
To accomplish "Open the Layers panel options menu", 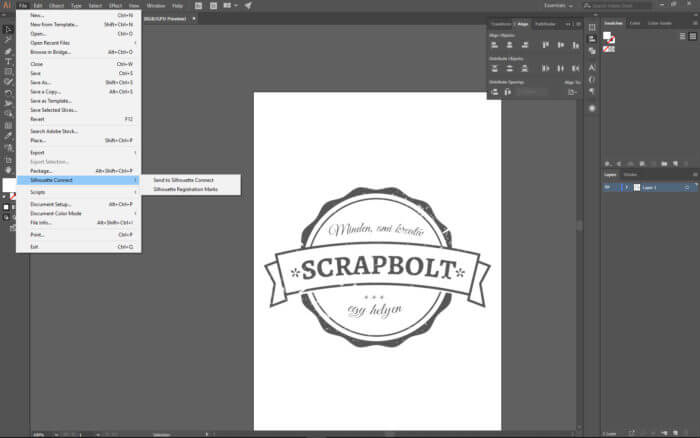I will tap(695, 175).
